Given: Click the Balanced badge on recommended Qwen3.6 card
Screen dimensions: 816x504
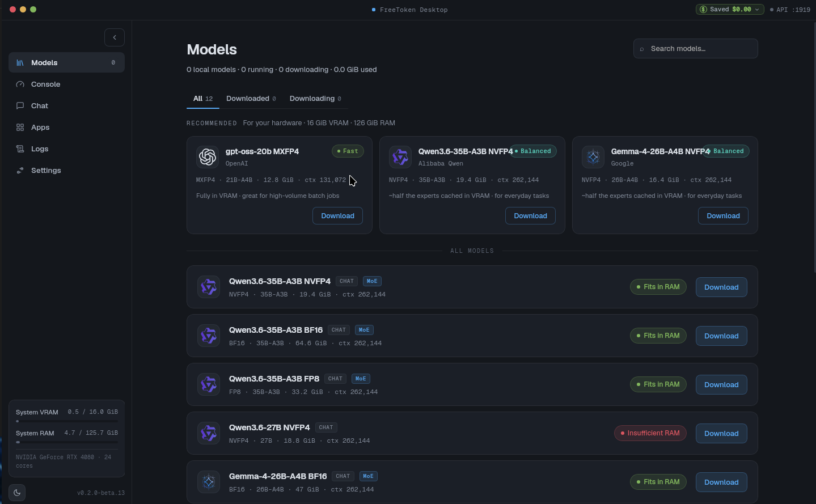Looking at the screenshot, I should click(533, 151).
